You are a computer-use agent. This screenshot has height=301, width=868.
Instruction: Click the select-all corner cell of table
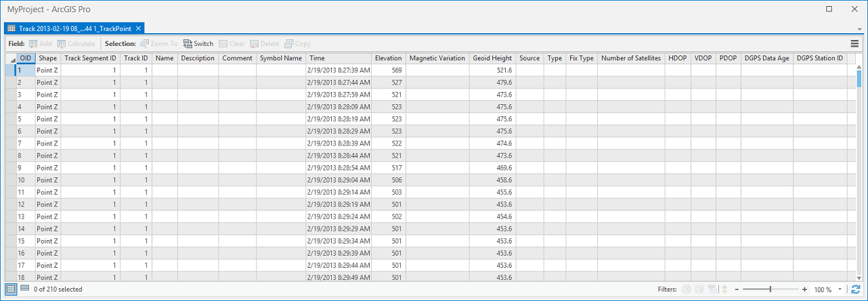(10, 59)
